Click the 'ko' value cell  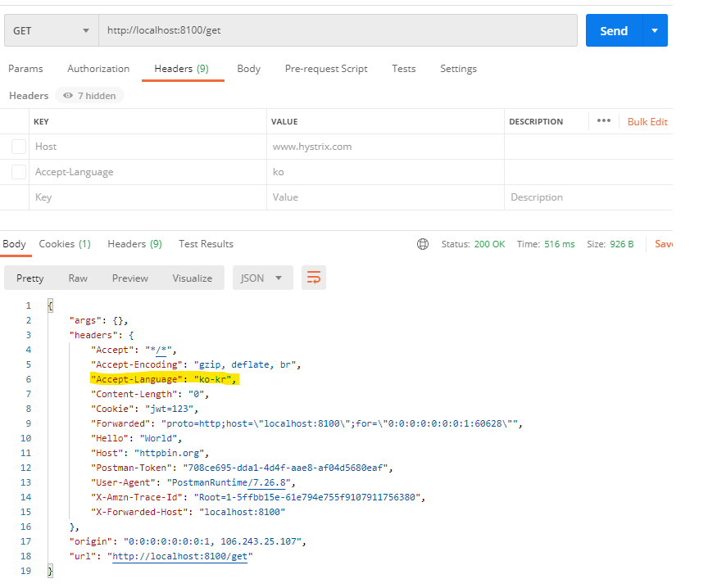coord(385,172)
